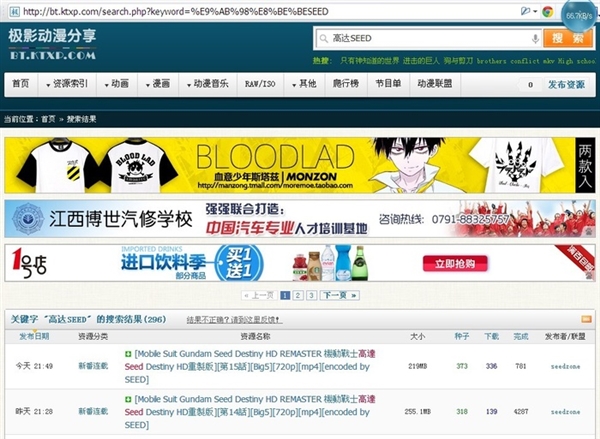
Task: Sort results by 完成 column
Action: pyautogui.click(x=521, y=336)
